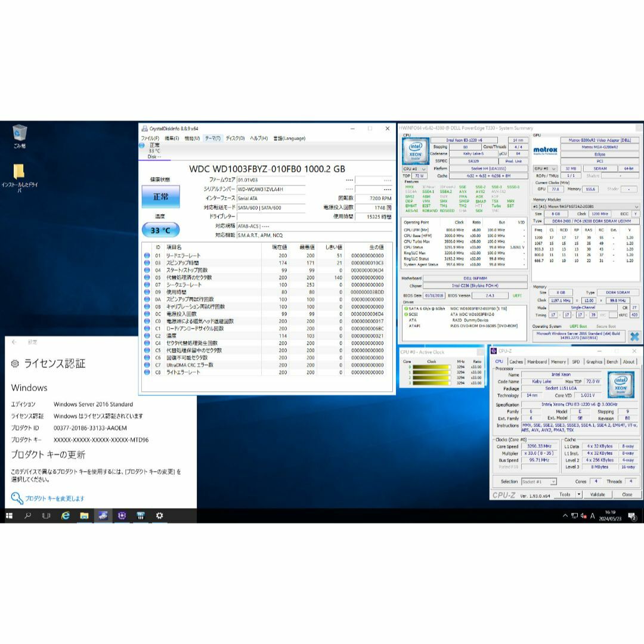Open Settings gear on the taskbar
Screen dimensions: 644x644
159,515
